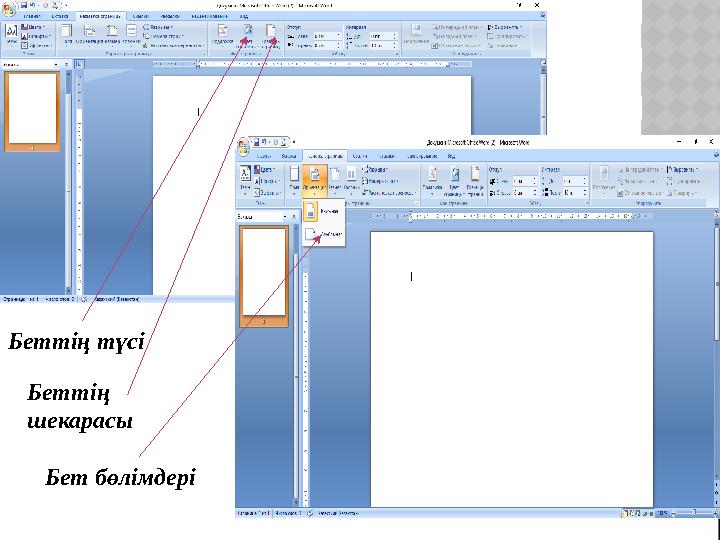Click the Spacing Before field in front window

pos(574,181)
